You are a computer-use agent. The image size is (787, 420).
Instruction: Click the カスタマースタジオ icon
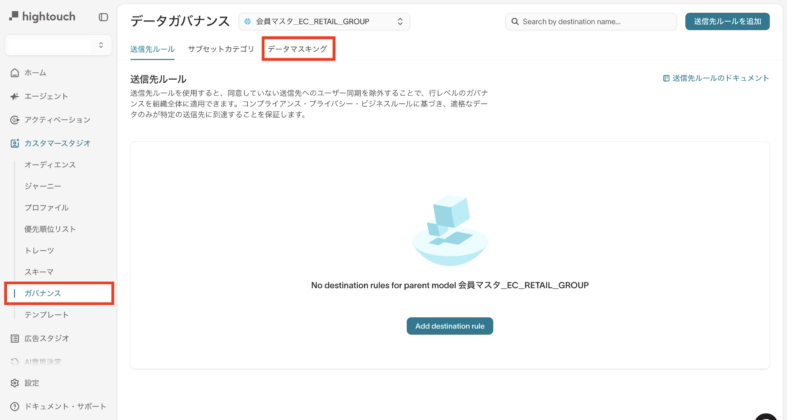tap(15, 144)
